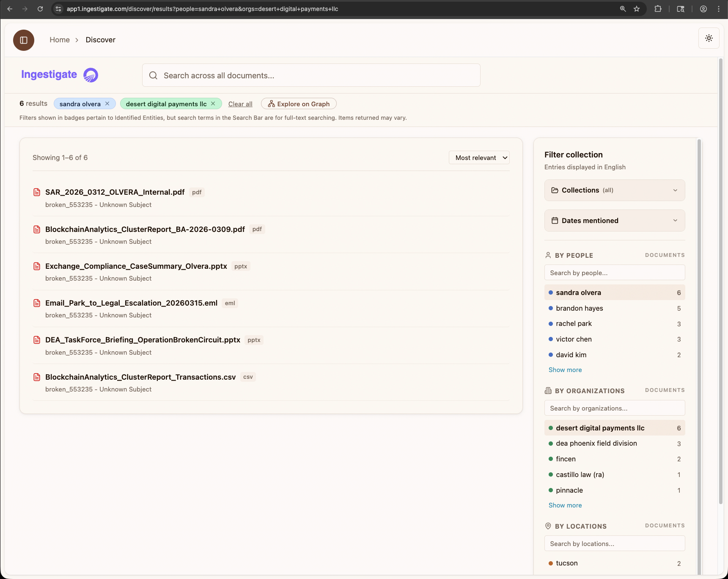
Task: Click the Dates mentioned calendar icon
Action: pos(555,221)
